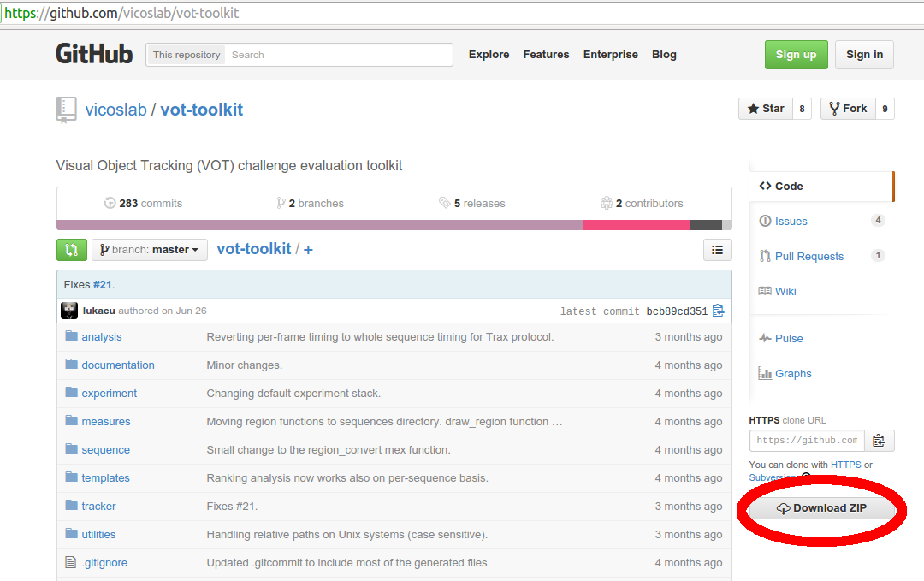The height and width of the screenshot is (581, 924).
Task: Click the branches icon next to 2 branches
Action: click(x=281, y=204)
